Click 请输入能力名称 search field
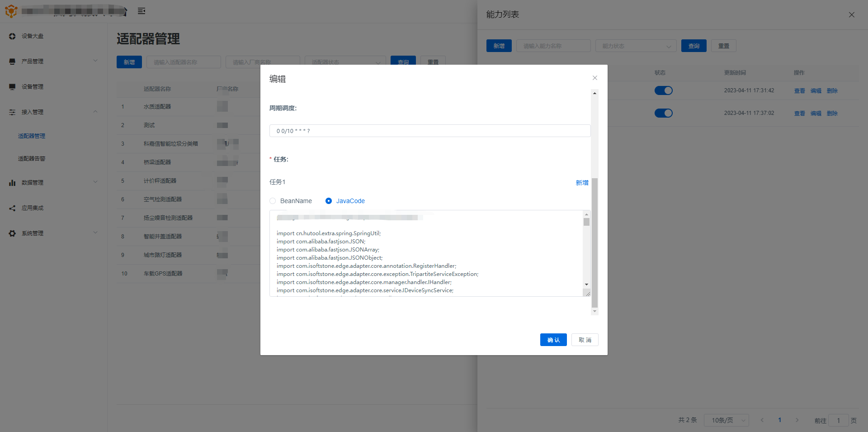Image resolution: width=868 pixels, height=432 pixels. pyautogui.click(x=553, y=46)
